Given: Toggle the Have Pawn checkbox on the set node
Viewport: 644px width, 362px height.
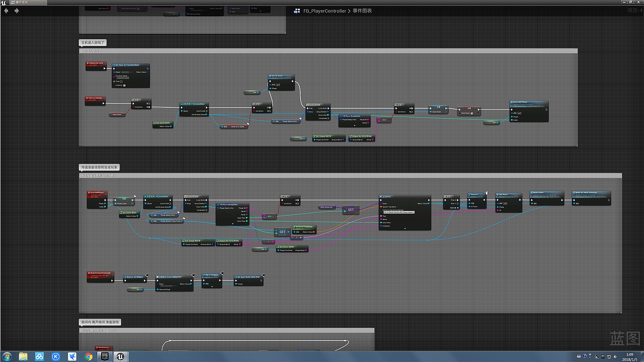Looking at the screenshot, I should tap(472, 113).
